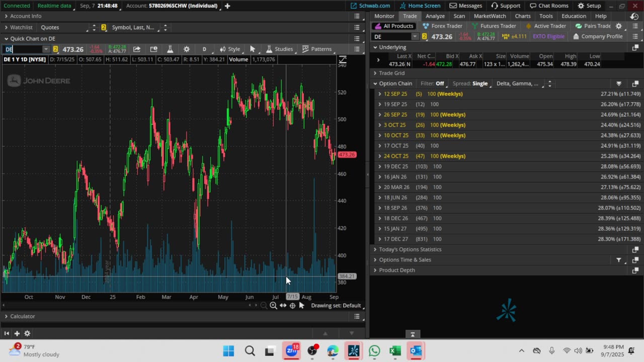Click the crosshair icon below chart
644x362 pixels.
tap(292, 306)
